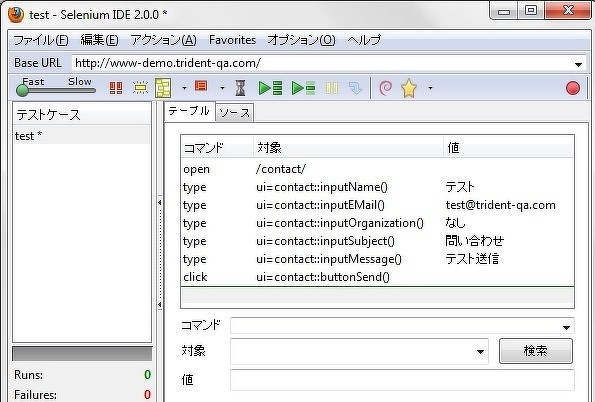The image size is (595, 402).
Task: Click the yellow grid layout toolbar icon
Action: [x=163, y=88]
